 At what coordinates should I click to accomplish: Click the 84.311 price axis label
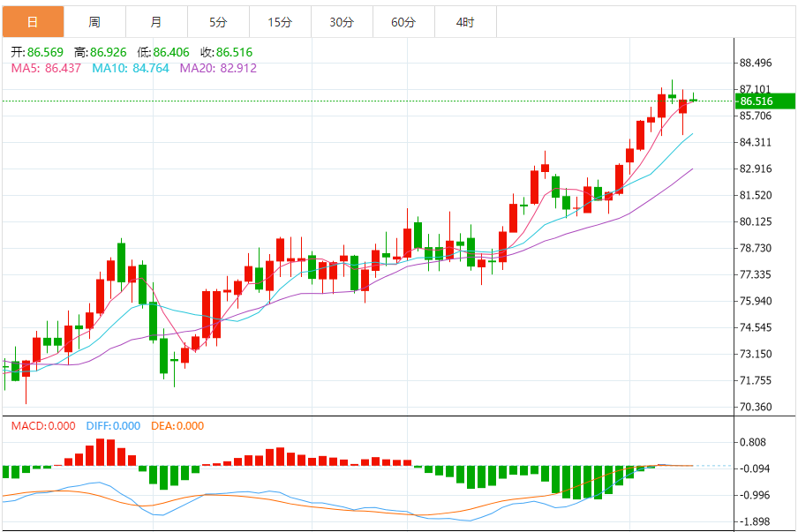click(756, 142)
